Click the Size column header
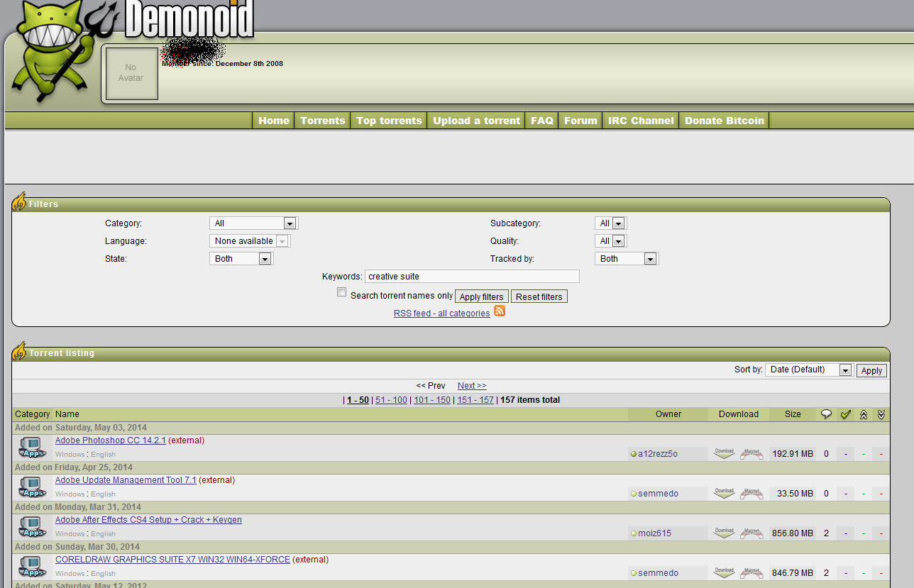This screenshot has height=588, width=914. pos(793,414)
